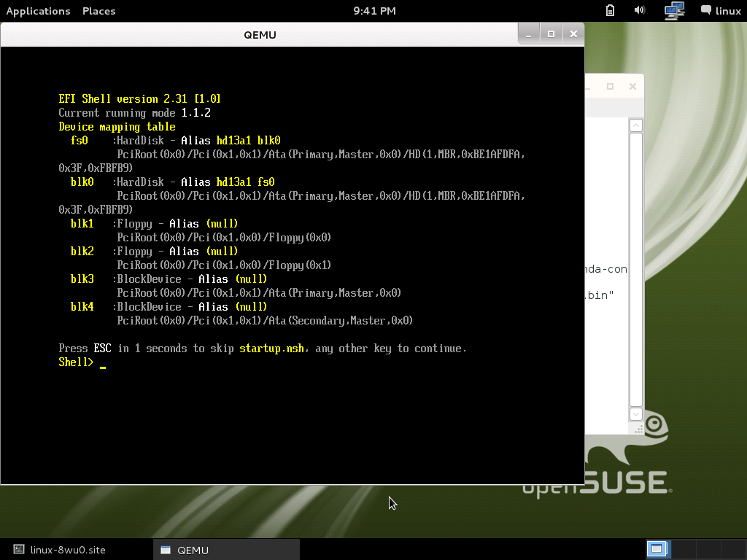This screenshot has height=560, width=747.
Task: Maximize the background terminal window
Action: click(x=611, y=86)
